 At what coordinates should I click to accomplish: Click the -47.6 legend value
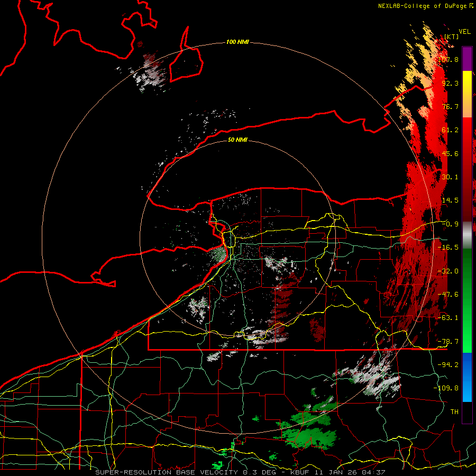pos(448,294)
